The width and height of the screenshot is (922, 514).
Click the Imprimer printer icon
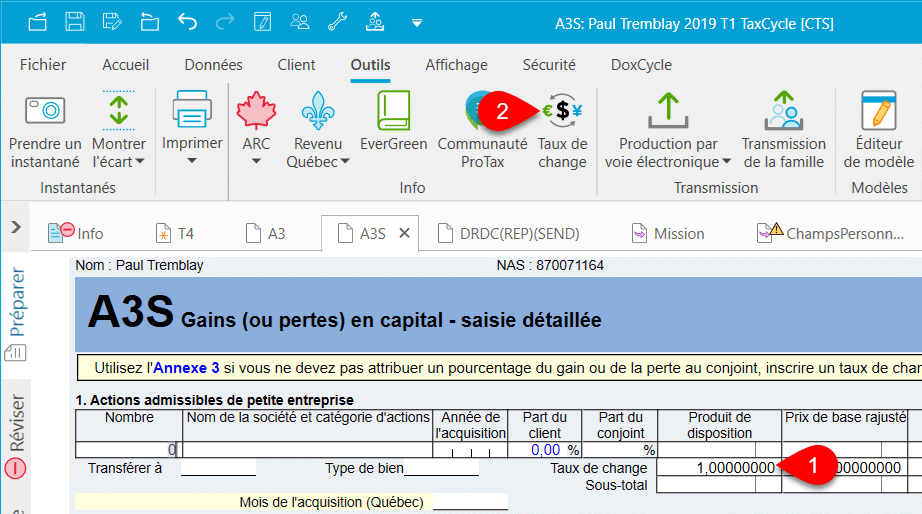click(192, 109)
